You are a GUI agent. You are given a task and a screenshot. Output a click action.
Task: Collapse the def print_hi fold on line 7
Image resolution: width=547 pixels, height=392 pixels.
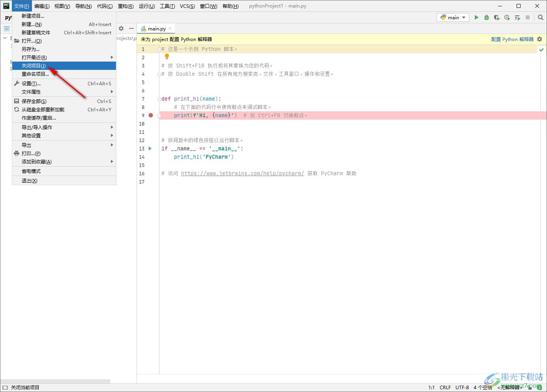click(159, 99)
